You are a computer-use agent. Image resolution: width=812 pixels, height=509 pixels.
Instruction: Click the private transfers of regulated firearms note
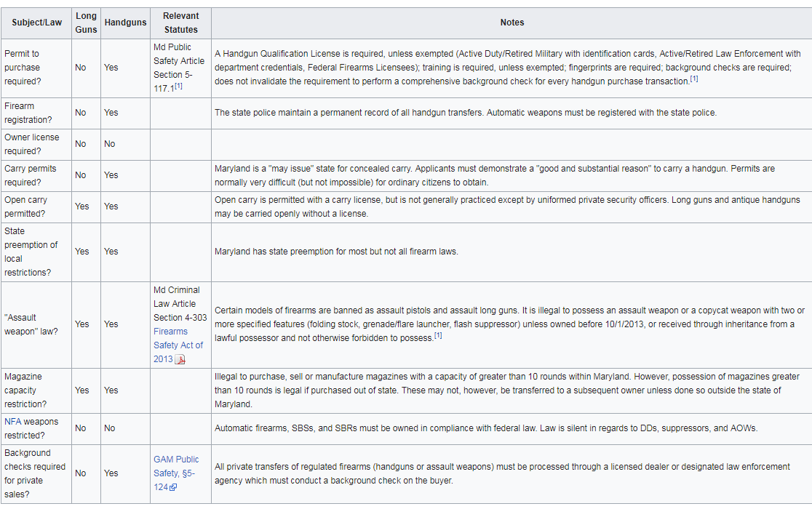[502, 473]
